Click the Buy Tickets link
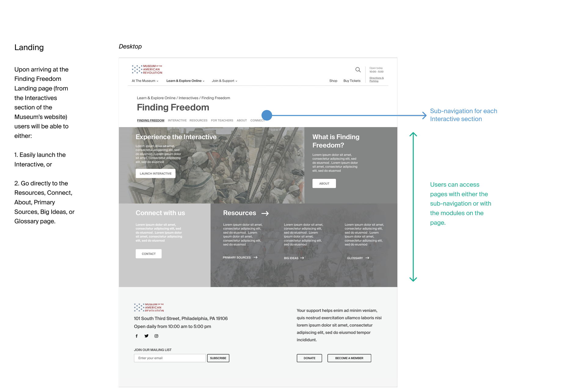588x389 pixels. click(x=352, y=81)
